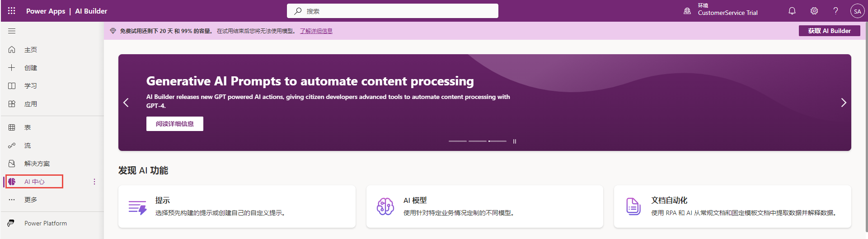Click the 获取 AI Builder button
Screen dimensions: 868x239
tap(829, 31)
